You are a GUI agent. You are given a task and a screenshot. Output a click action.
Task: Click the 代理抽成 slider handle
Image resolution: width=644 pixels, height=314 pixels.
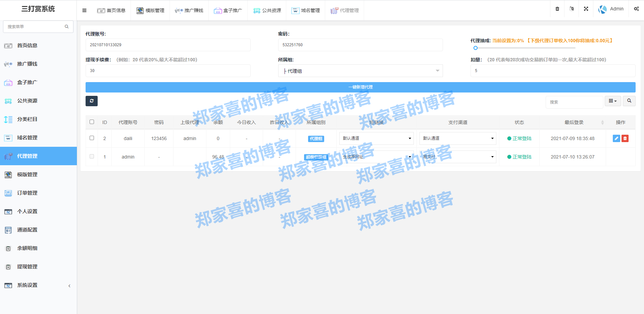[476, 48]
